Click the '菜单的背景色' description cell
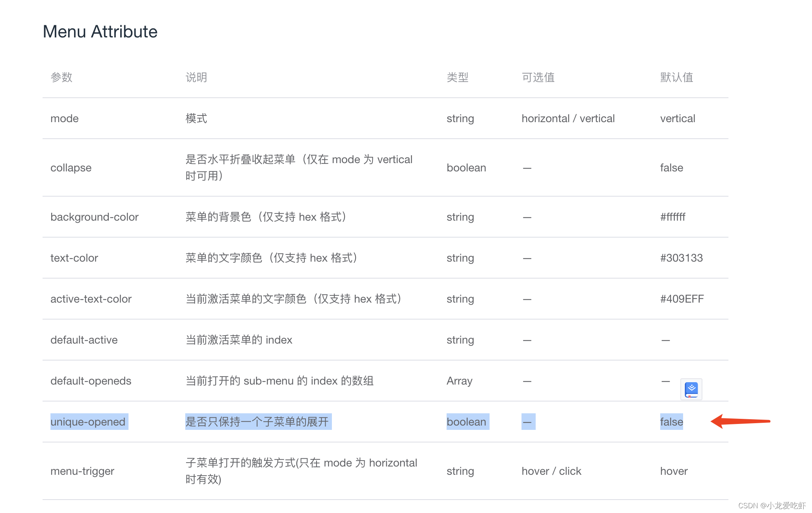Viewport: 812px width, 513px height. coord(266,217)
